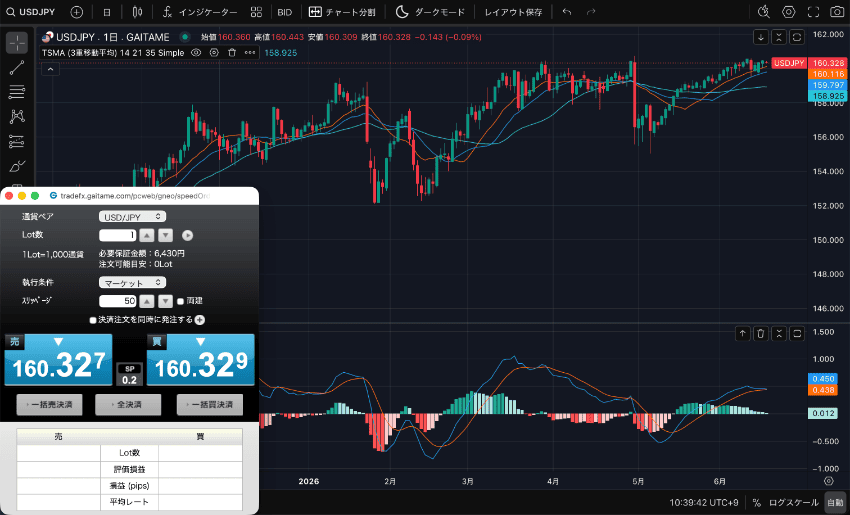This screenshot has height=515, width=850.
Task: Click 一括買決済 button
Action: (x=210, y=404)
